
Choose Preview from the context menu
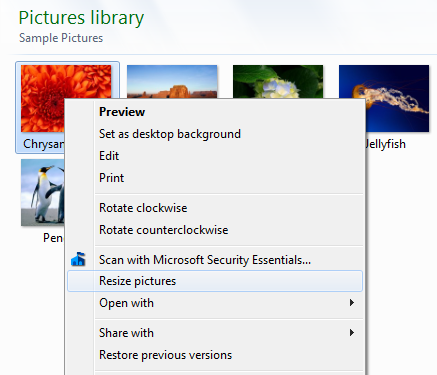click(x=122, y=112)
